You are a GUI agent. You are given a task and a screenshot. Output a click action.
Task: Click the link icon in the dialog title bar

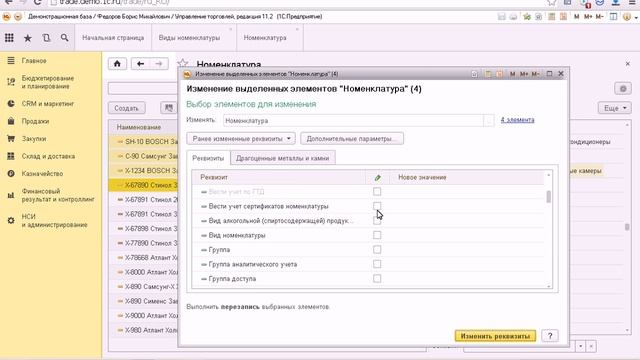[x=474, y=74]
